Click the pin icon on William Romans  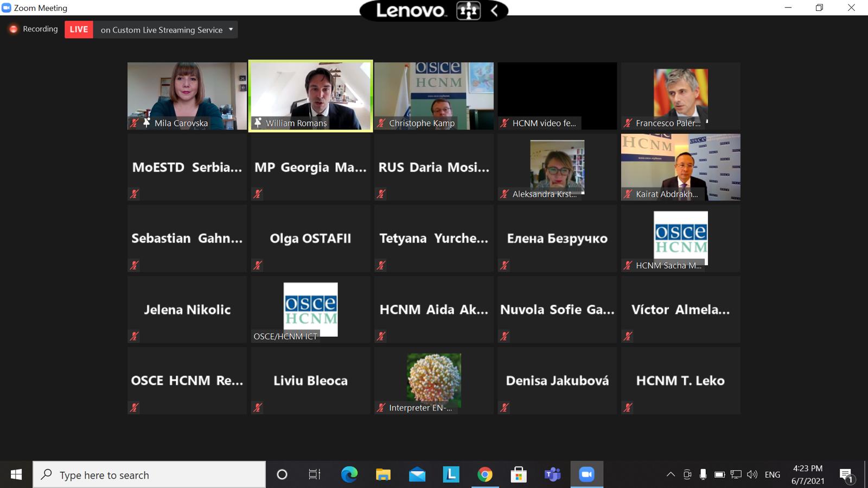click(258, 123)
